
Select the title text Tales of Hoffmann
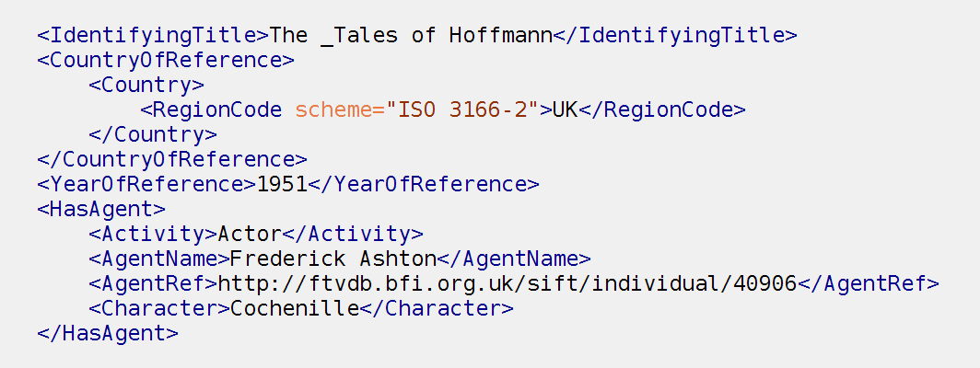point(444,35)
